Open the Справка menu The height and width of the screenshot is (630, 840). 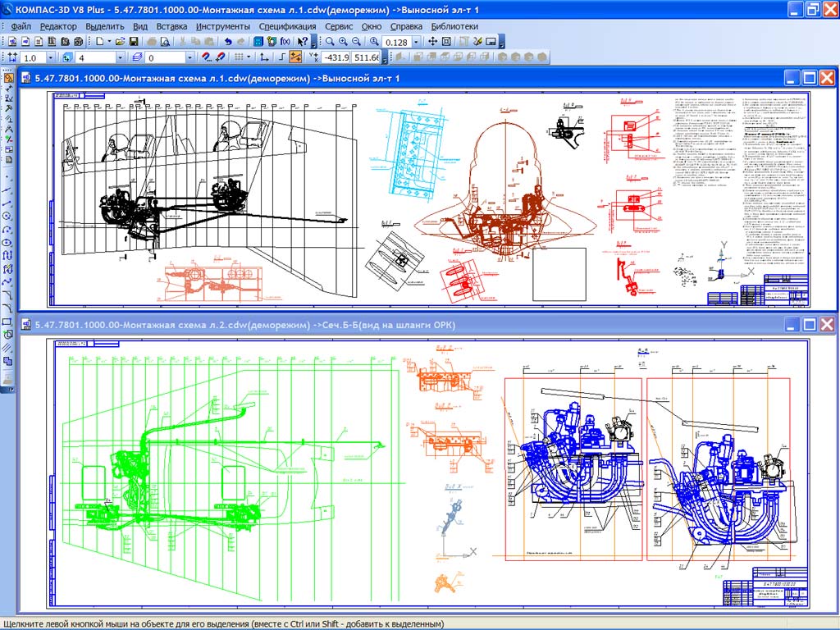406,26
